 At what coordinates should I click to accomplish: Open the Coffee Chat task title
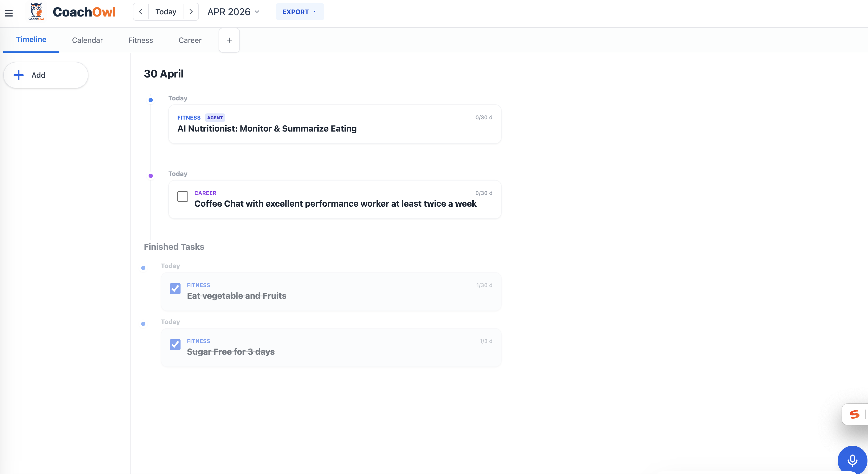point(335,203)
